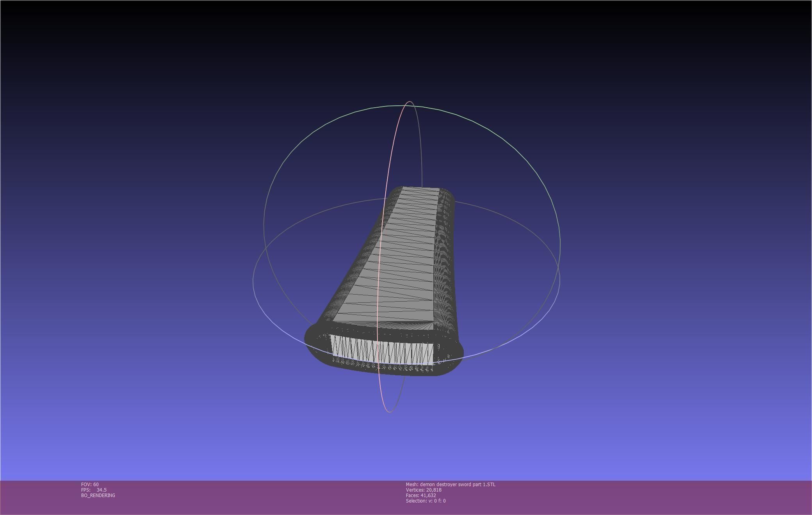Click the FPS value in info bar
The image size is (812, 515).
tap(101, 490)
